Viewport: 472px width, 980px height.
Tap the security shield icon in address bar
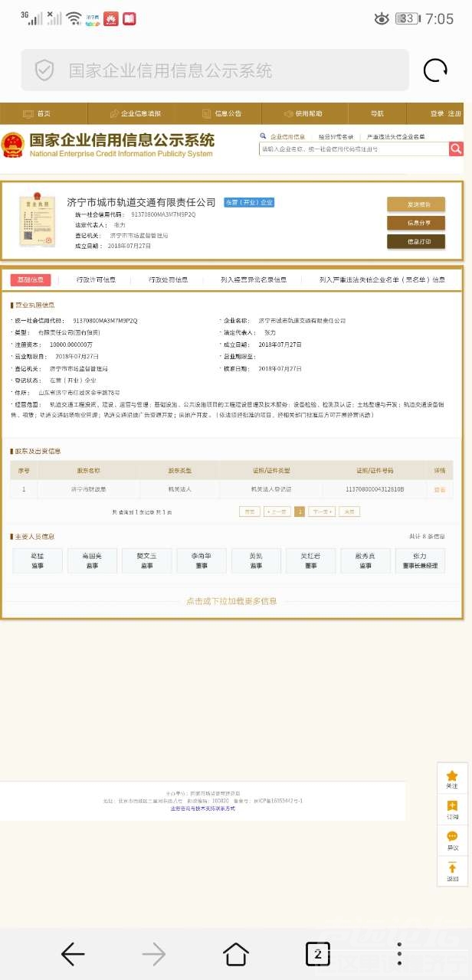click(x=44, y=70)
